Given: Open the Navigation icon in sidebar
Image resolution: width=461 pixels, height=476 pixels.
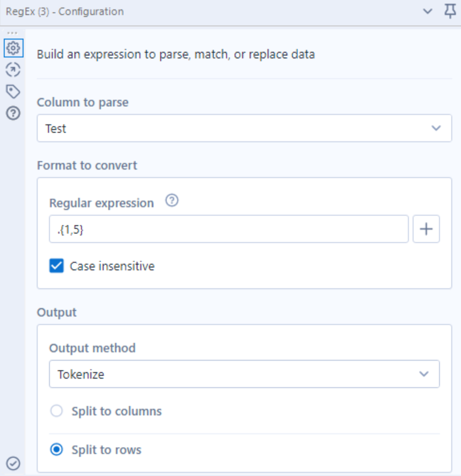Looking at the screenshot, I should 13,69.
